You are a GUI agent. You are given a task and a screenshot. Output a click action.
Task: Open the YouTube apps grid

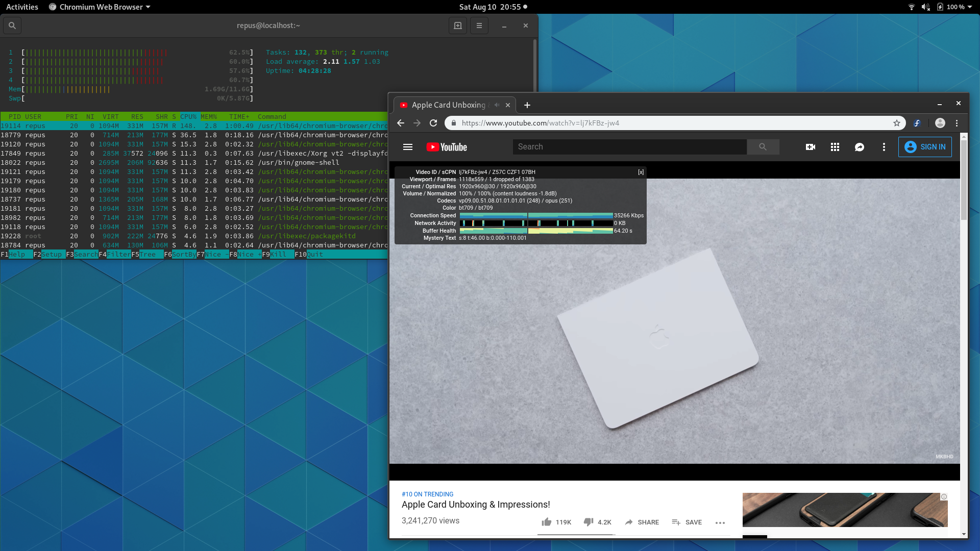[x=835, y=147]
